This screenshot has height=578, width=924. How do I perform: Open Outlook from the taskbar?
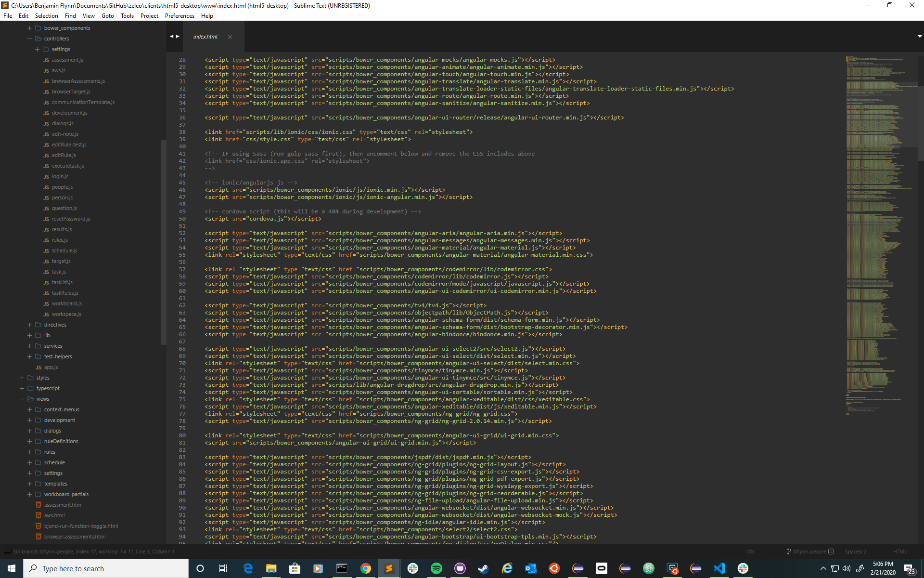(530, 568)
